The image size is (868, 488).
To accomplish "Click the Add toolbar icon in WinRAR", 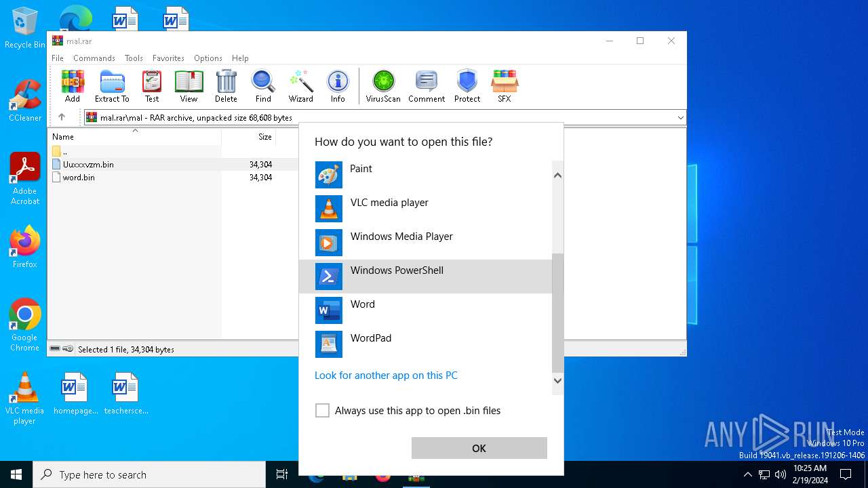I will click(73, 86).
